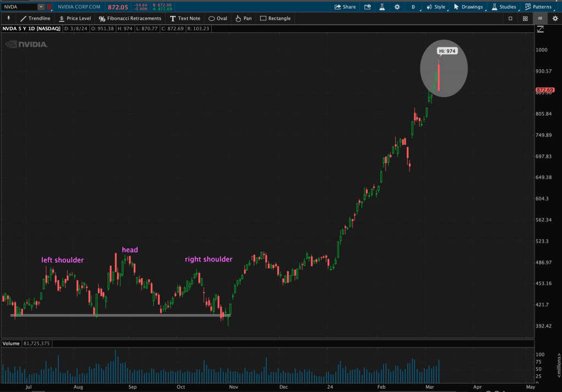Image resolution: width=562 pixels, height=392 pixels.
Task: Switch to single chart layout view
Action: (x=510, y=18)
